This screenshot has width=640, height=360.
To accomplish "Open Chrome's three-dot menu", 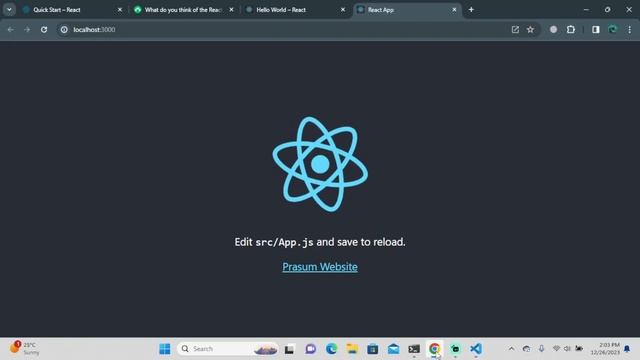I will click(630, 29).
